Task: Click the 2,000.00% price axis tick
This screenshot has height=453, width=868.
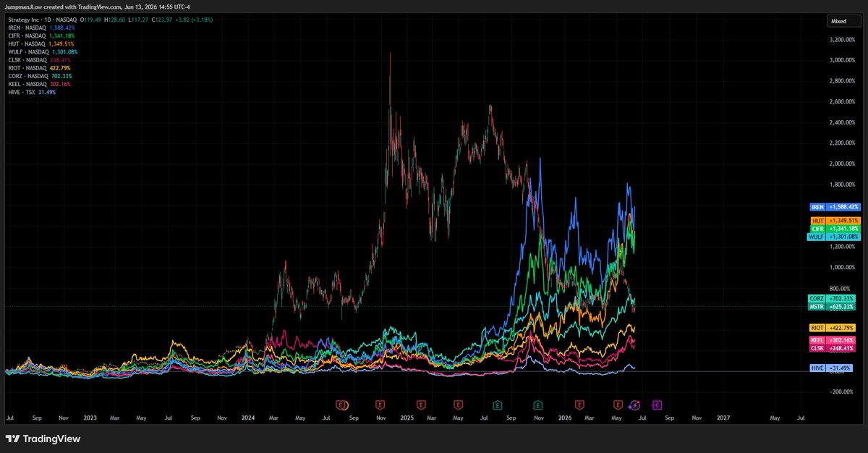Action: (x=841, y=164)
